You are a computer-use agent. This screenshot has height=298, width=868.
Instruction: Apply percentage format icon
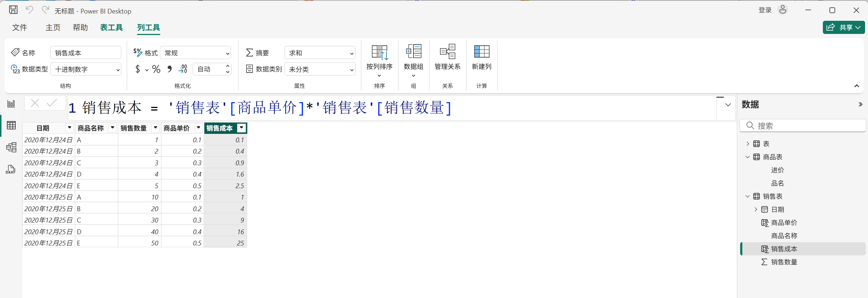click(x=156, y=69)
